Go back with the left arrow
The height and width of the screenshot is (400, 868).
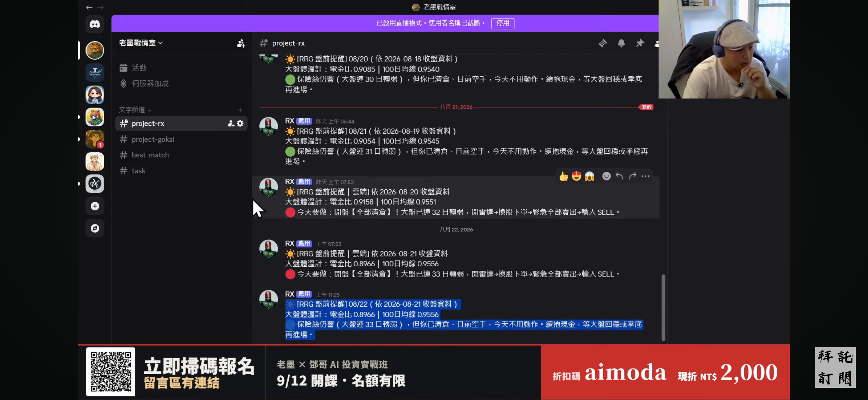[x=89, y=7]
